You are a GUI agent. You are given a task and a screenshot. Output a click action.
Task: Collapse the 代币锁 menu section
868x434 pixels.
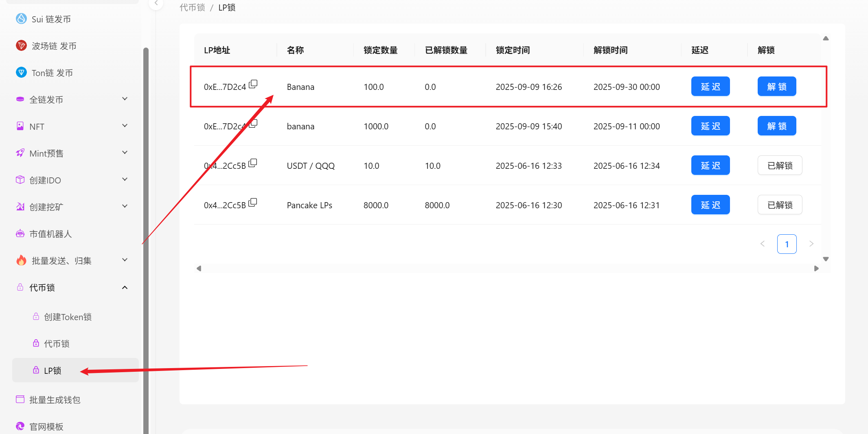click(x=125, y=288)
